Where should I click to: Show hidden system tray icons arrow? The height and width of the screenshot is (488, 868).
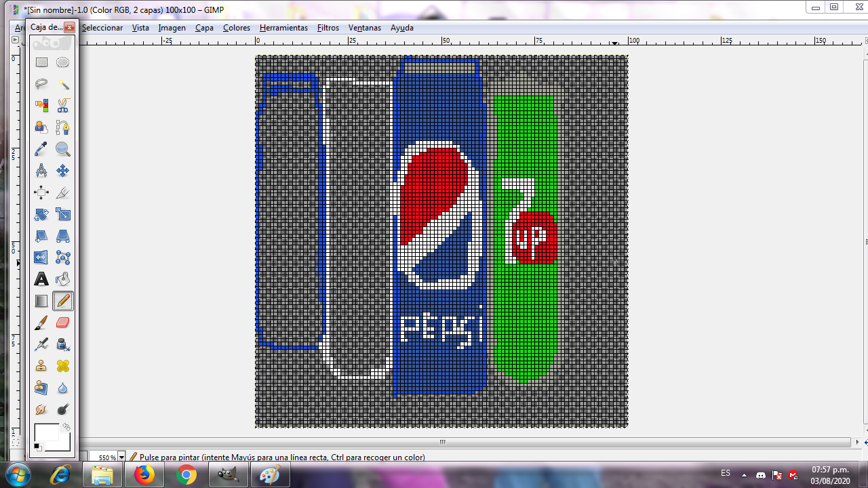(744, 475)
